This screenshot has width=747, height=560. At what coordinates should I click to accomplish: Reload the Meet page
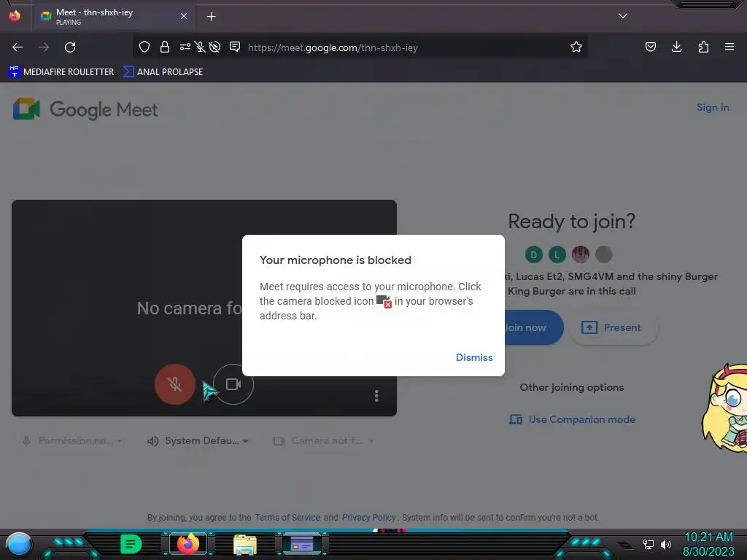(70, 47)
